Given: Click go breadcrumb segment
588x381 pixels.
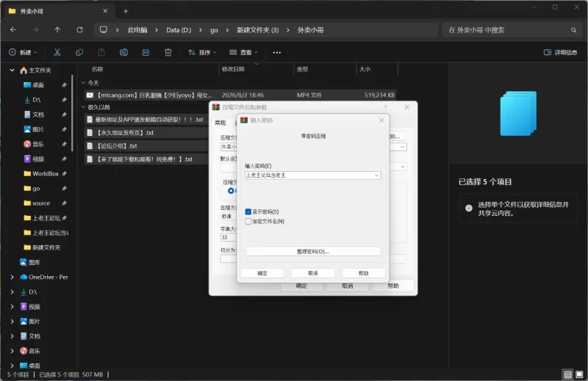Looking at the screenshot, I should pos(214,30).
